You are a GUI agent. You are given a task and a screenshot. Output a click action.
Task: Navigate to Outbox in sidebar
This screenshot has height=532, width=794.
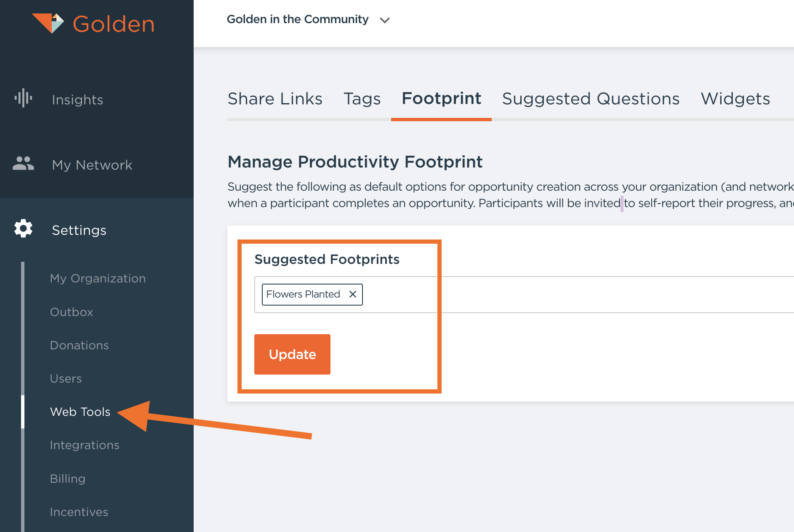click(x=72, y=312)
